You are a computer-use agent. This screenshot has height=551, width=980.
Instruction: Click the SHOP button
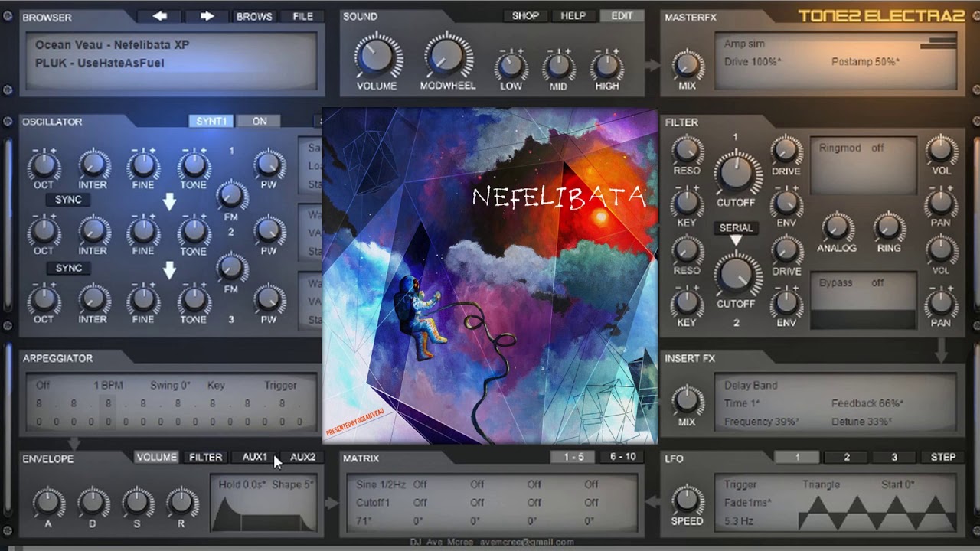[x=524, y=15]
